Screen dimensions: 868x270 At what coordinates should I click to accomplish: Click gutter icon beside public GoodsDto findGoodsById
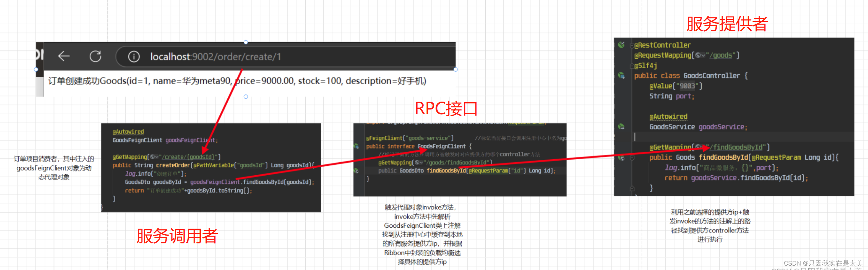click(x=356, y=170)
